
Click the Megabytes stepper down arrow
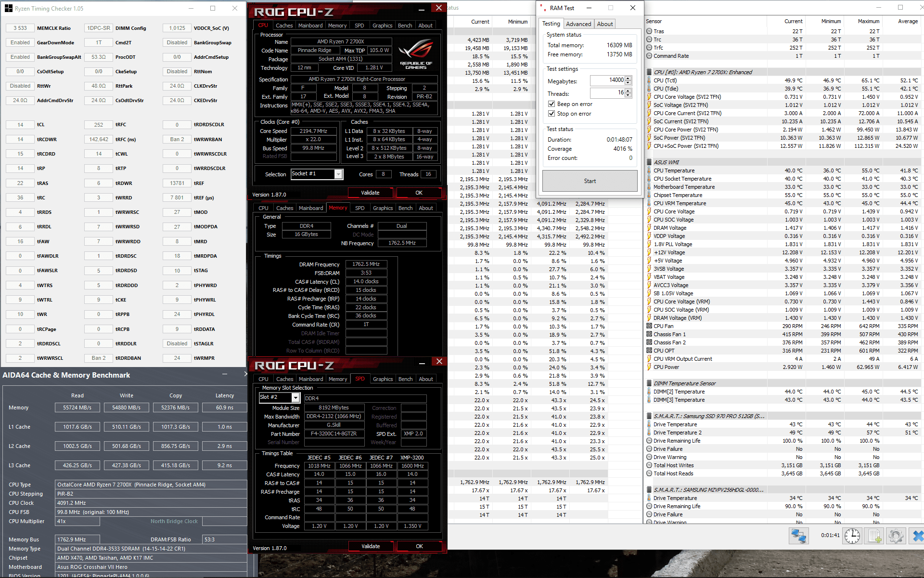[x=628, y=83]
